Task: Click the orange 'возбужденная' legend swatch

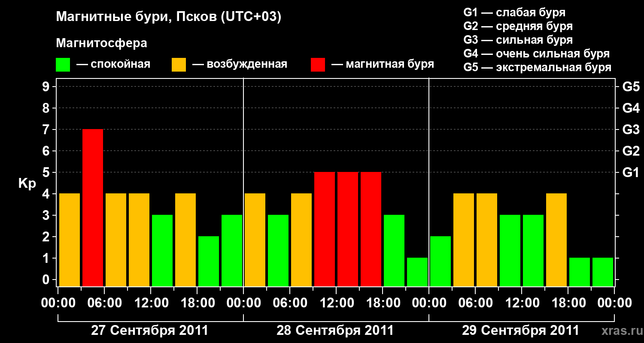Action: coord(179,65)
